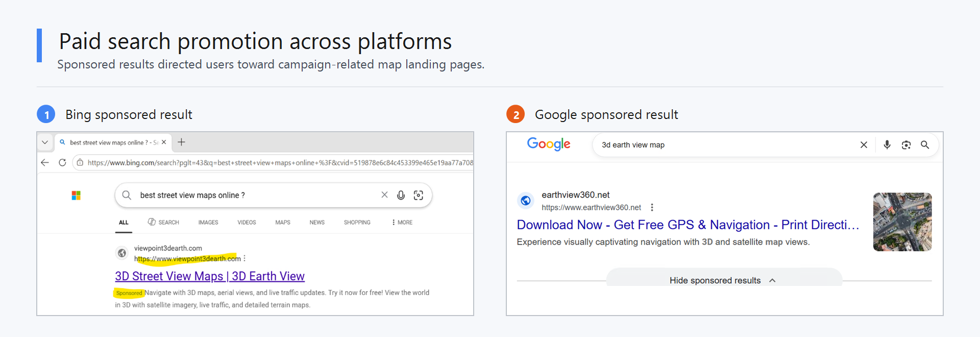The height and width of the screenshot is (337, 980).
Task: Click the earthview360.net site name
Action: tap(576, 195)
